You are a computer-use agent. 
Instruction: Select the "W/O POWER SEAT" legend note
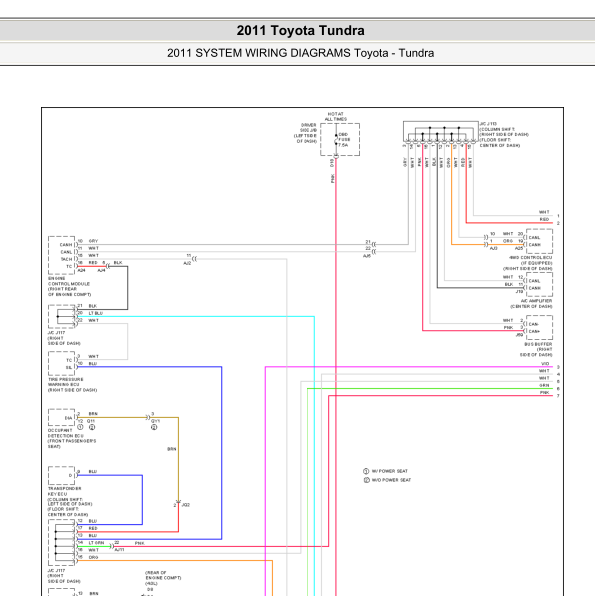point(391,480)
